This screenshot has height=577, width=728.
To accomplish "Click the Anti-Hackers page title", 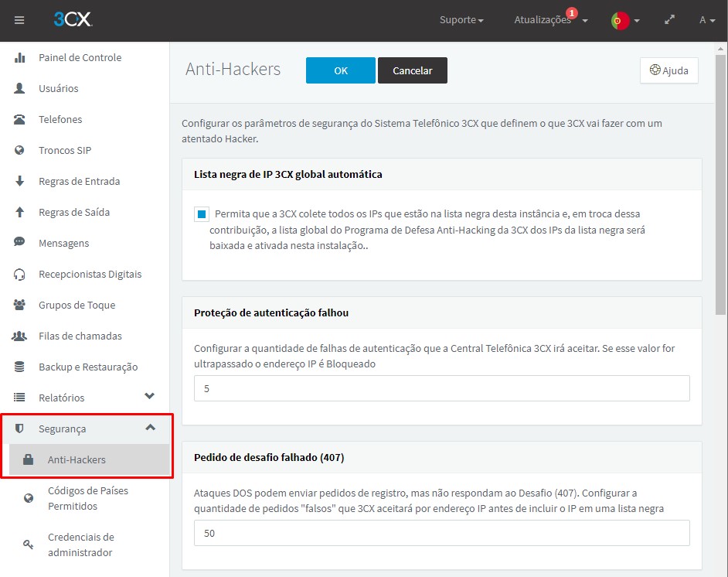I will [x=233, y=69].
